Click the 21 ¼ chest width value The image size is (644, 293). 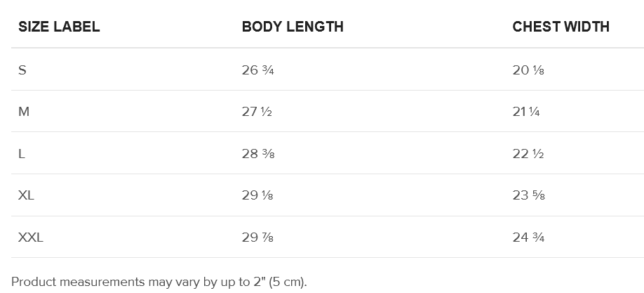pos(526,112)
